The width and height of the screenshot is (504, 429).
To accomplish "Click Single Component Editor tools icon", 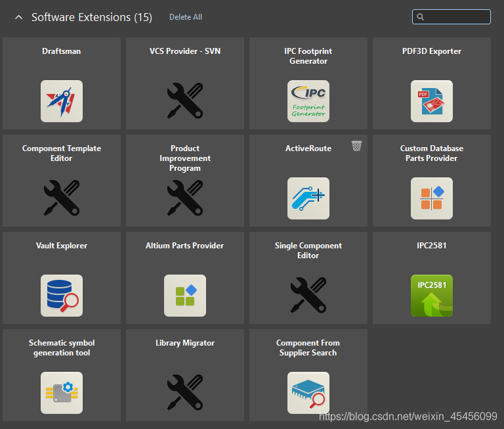I will pos(308,295).
